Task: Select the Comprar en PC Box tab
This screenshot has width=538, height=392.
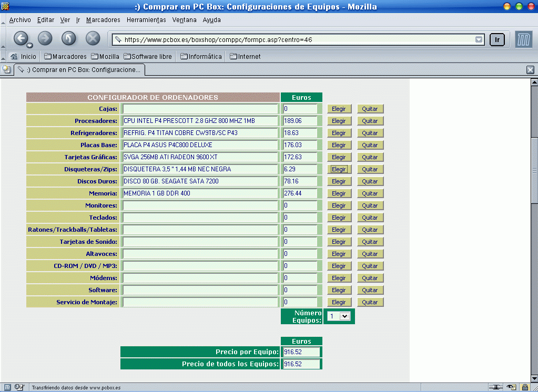Action: click(x=79, y=69)
